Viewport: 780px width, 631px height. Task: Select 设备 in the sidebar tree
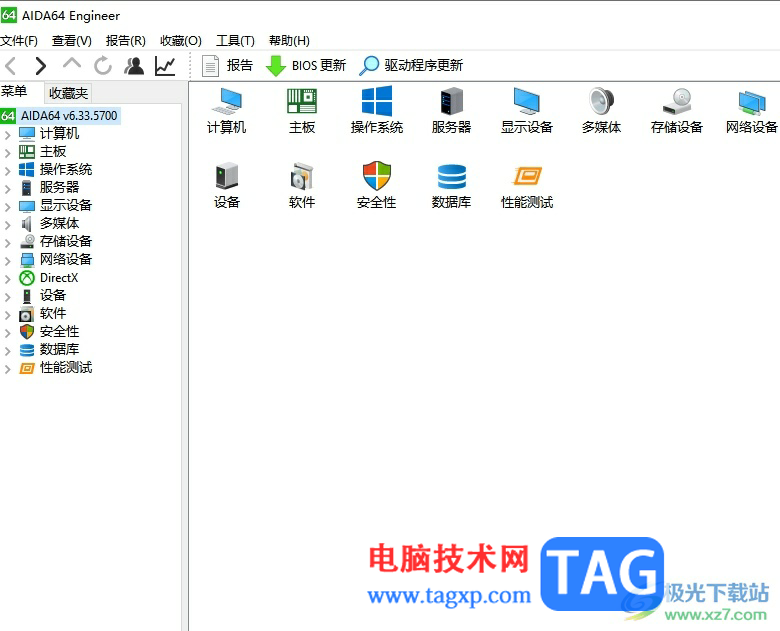[53, 296]
